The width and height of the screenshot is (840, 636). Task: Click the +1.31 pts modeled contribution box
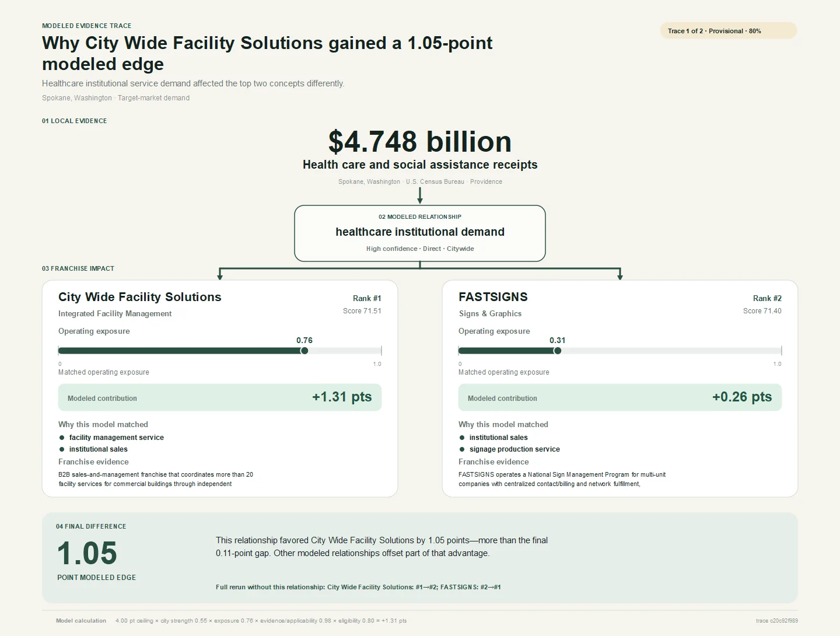[220, 397]
